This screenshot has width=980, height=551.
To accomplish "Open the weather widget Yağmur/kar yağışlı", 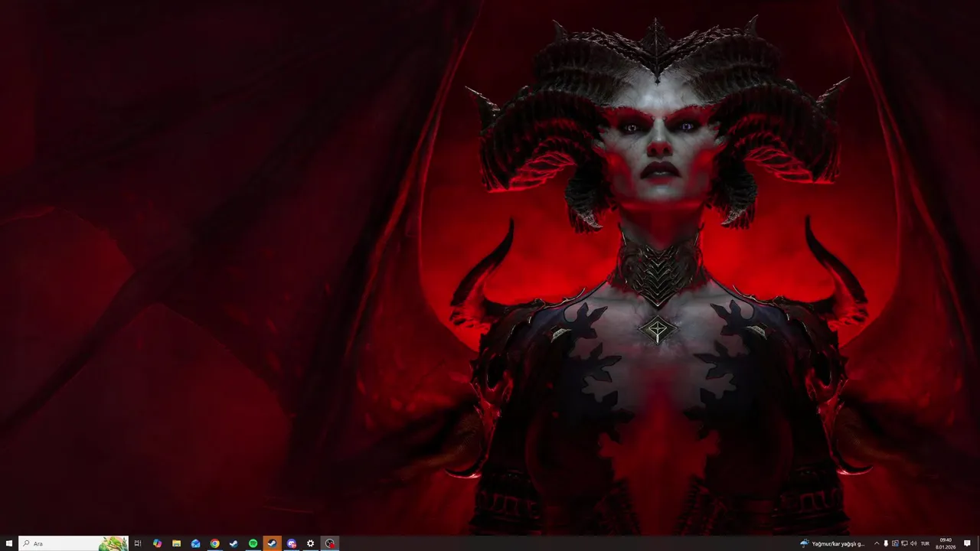I will [x=832, y=543].
